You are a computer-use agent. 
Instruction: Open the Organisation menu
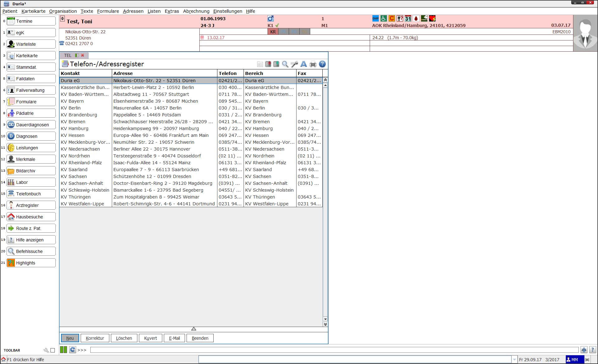click(x=63, y=11)
